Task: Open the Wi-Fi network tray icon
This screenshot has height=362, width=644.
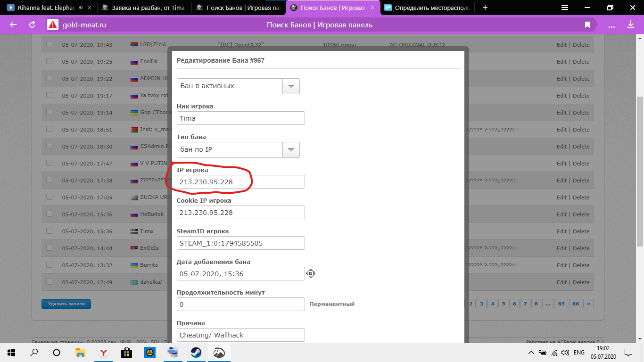Action: pyautogui.click(x=554, y=352)
